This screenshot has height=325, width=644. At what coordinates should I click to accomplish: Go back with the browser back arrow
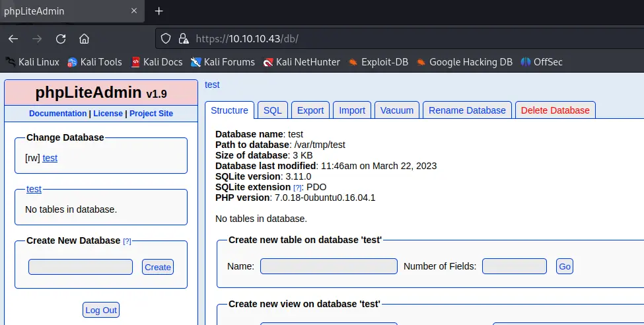(x=13, y=38)
